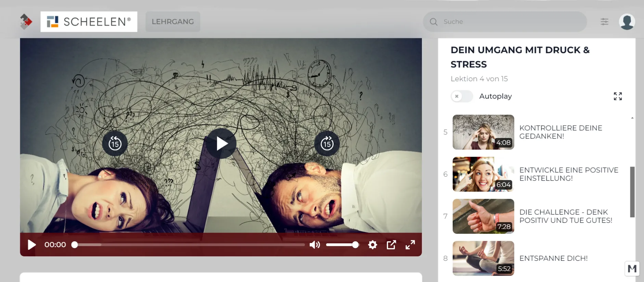Viewport: 644px width, 282px height.
Task: Rewind the video 15 seconds
Action: tap(115, 143)
